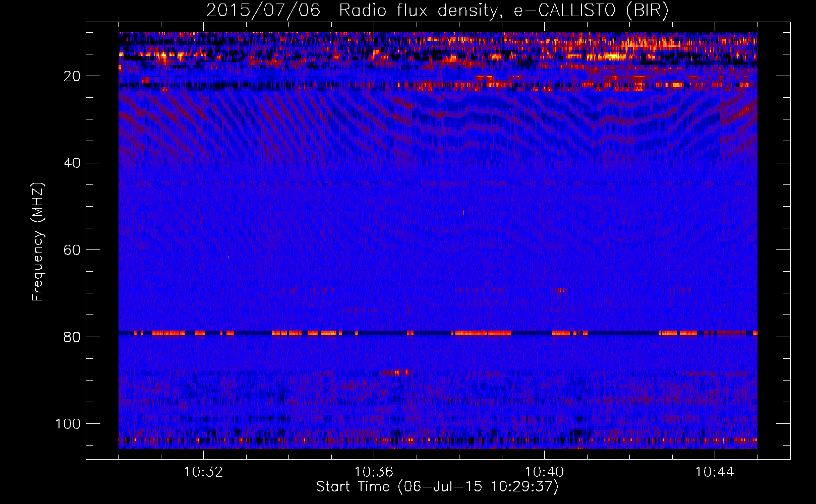Select the frequency tick label "40"
The width and height of the screenshot is (816, 504).
[x=73, y=163]
